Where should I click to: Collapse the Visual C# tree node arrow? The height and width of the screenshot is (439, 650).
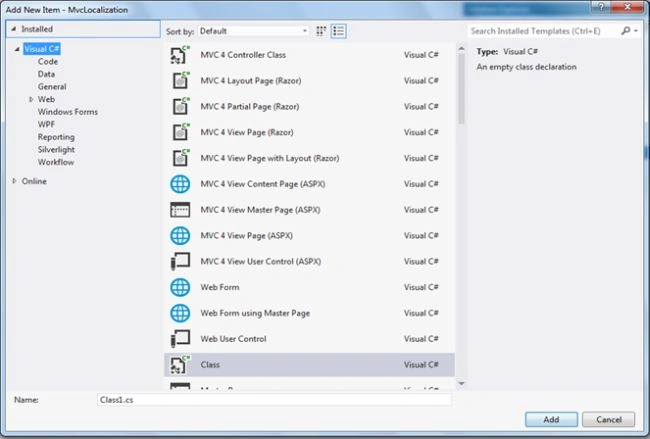17,49
